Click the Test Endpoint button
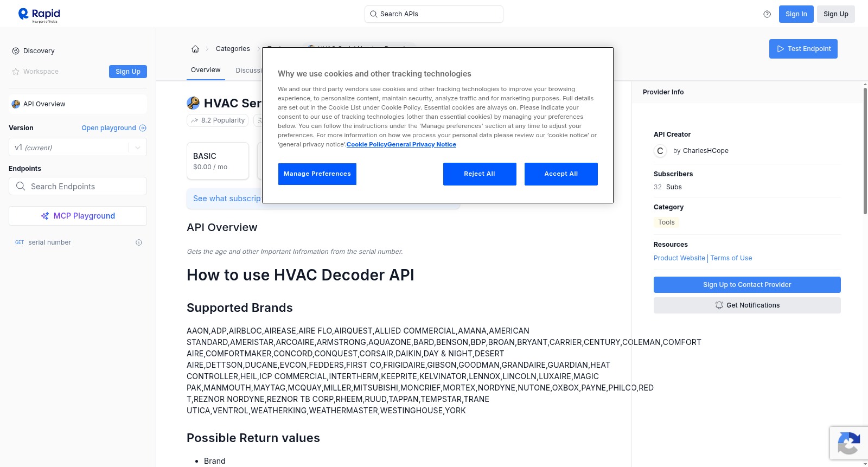This screenshot has height=467, width=868. (803, 49)
